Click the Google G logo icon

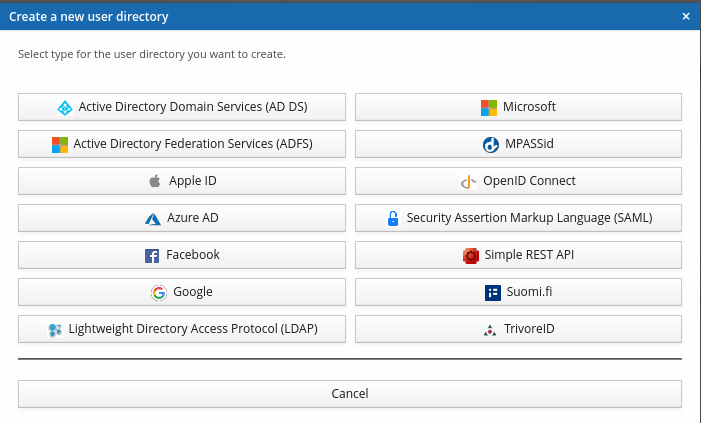tap(159, 292)
